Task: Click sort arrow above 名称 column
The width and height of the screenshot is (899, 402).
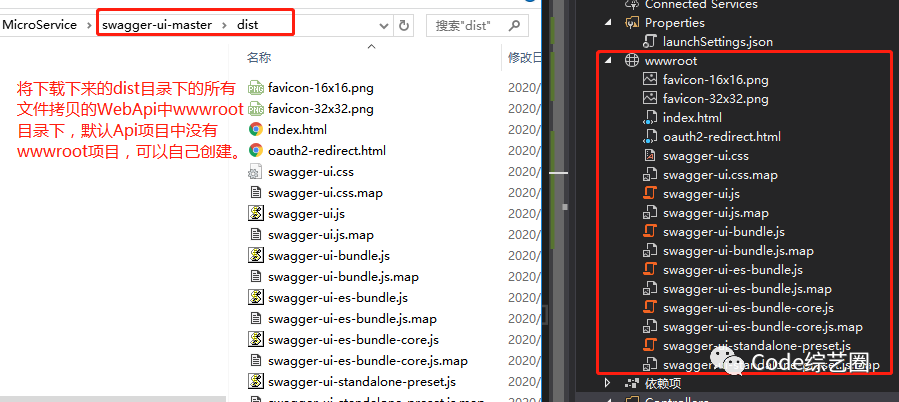Action: point(371,46)
